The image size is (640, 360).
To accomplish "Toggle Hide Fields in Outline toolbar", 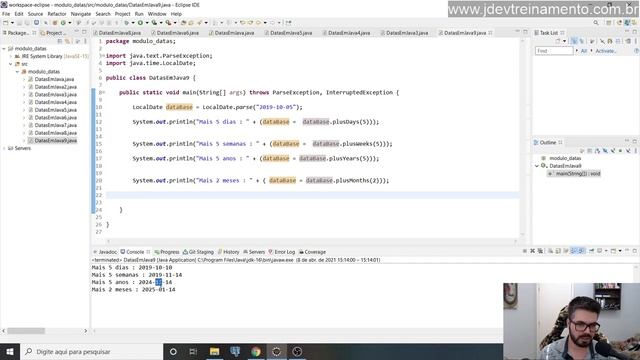I will [605, 151].
